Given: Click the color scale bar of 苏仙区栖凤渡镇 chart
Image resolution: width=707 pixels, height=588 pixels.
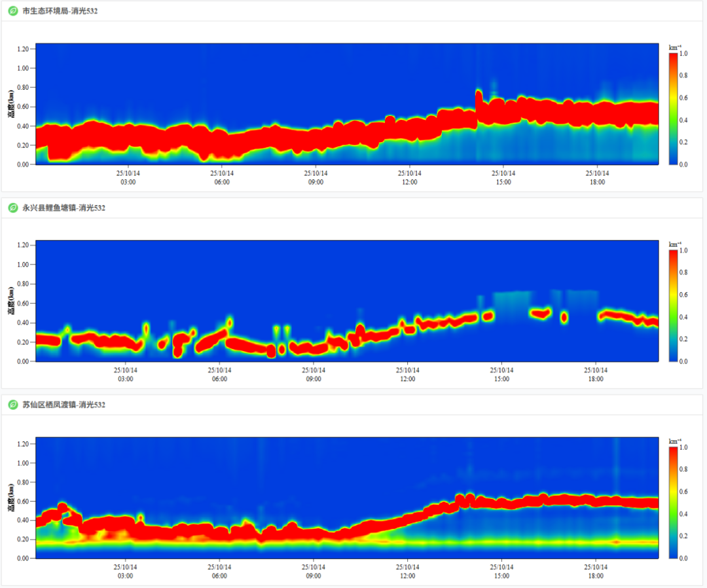Looking at the screenshot, I should (x=672, y=502).
